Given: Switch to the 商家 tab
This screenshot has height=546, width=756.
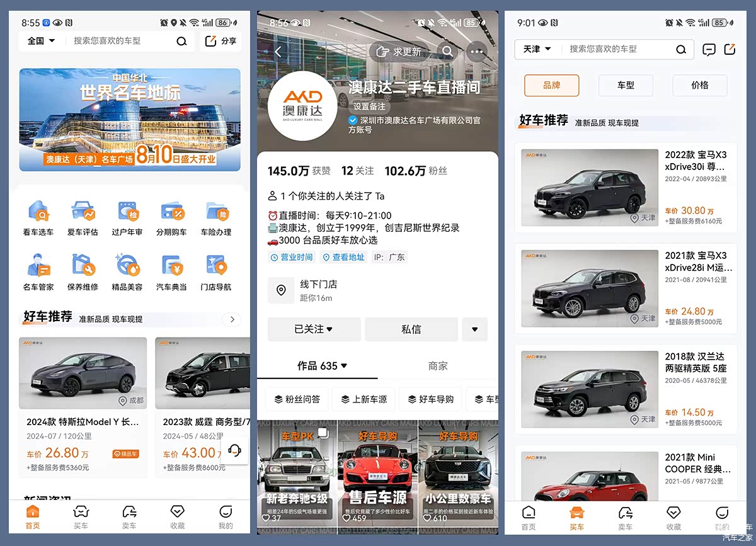Looking at the screenshot, I should (437, 366).
